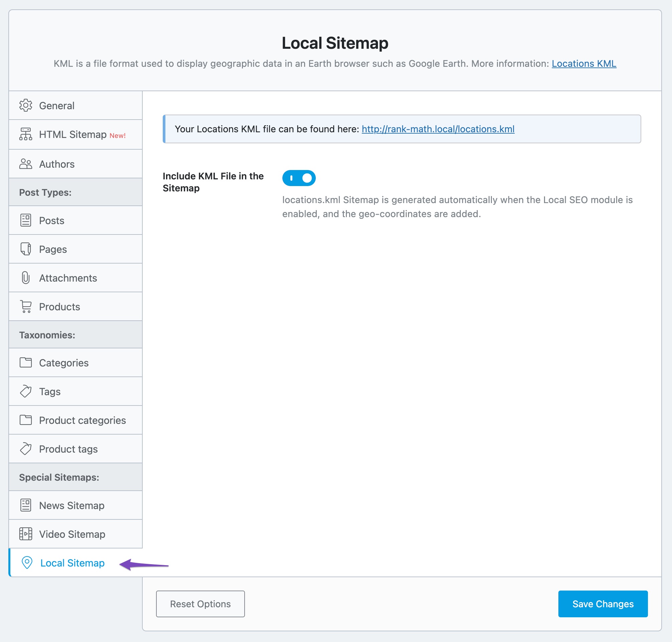Open the Authors sitemap tab
This screenshot has height=642, width=672.
click(x=76, y=164)
